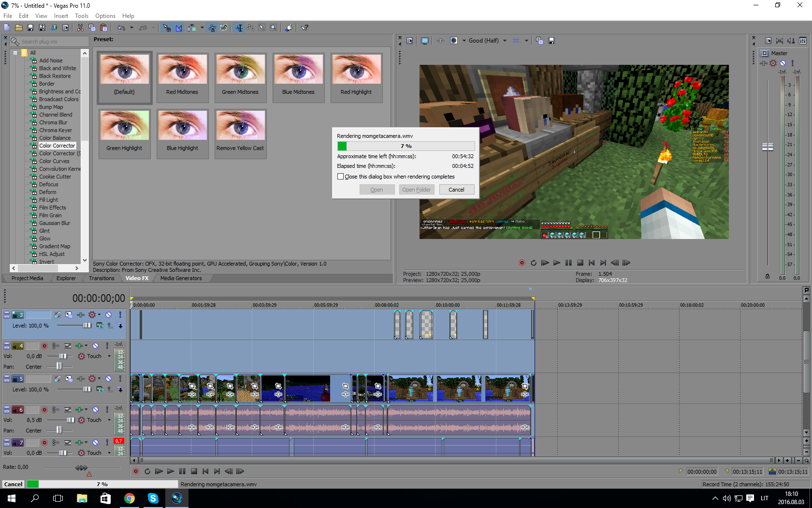Click the Copy icon in toolbar

coord(92,28)
